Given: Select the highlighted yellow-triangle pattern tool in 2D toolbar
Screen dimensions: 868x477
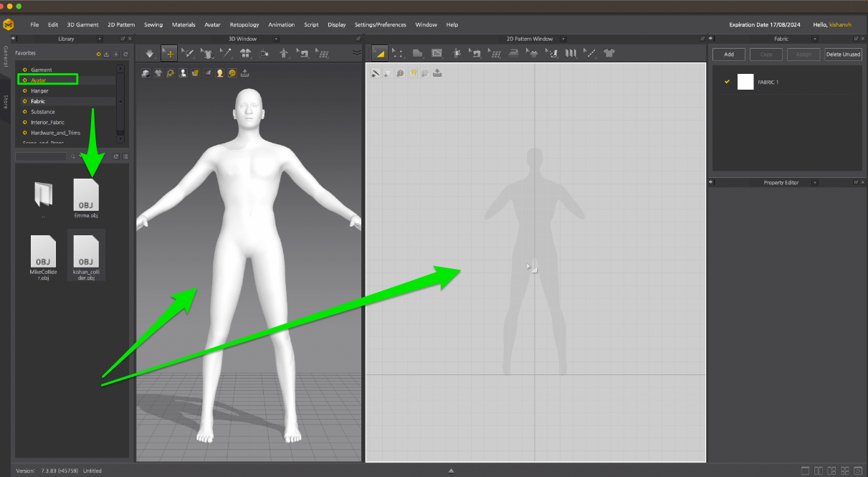Looking at the screenshot, I should 380,53.
